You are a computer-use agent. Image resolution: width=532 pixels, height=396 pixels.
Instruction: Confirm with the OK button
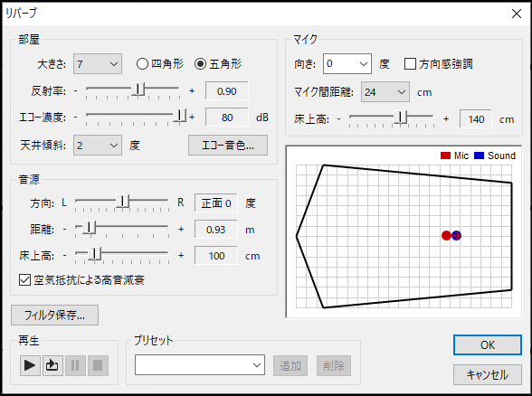[488, 345]
